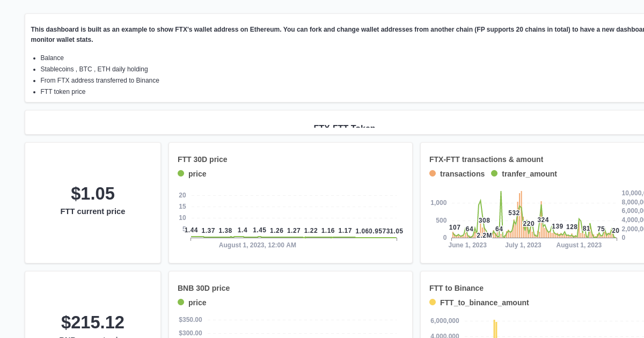Click the bullet next to Balance list item
Screen dimensions: 644x338
(35, 58)
